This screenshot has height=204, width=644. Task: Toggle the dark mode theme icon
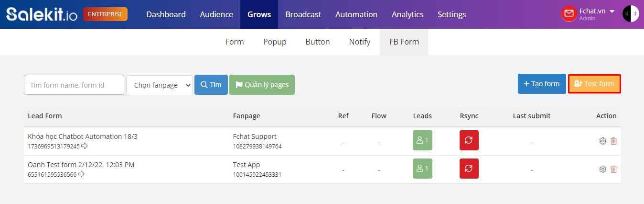[x=631, y=14]
